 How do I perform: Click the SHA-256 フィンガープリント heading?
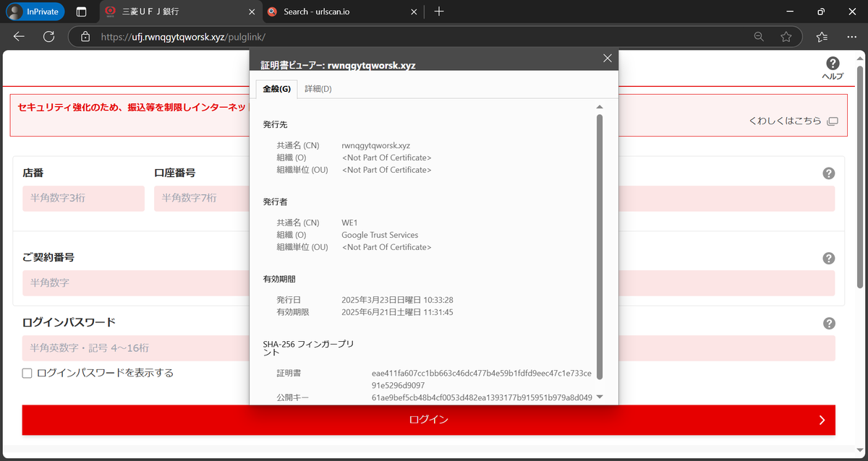[309, 348]
